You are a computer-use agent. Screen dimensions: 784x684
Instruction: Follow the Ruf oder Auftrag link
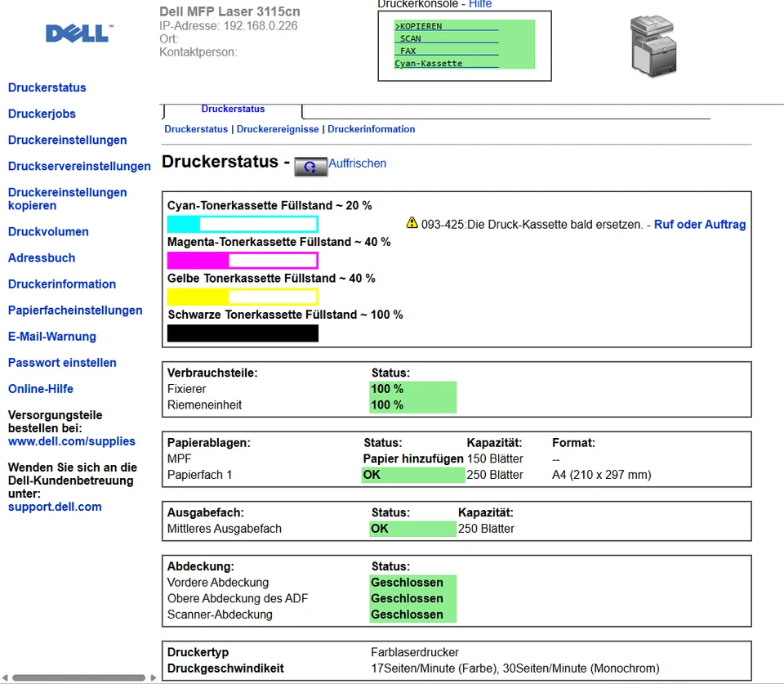click(x=700, y=224)
